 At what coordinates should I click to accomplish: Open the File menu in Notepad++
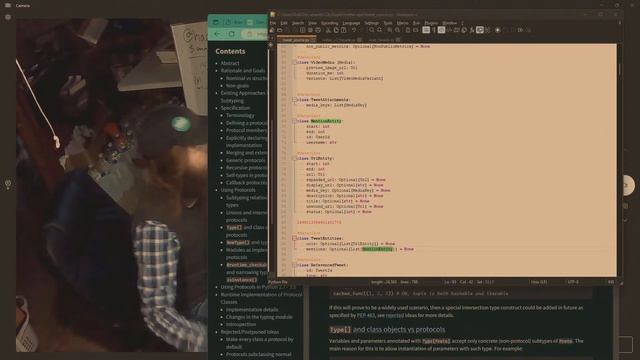pos(273,23)
